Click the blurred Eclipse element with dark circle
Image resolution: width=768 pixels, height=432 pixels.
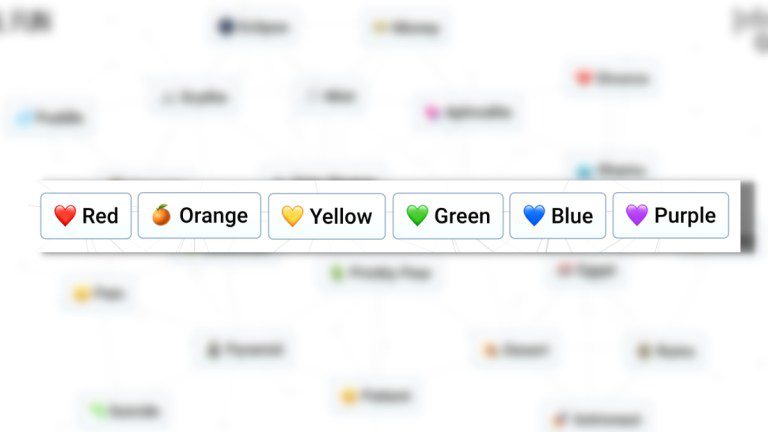tap(254, 27)
